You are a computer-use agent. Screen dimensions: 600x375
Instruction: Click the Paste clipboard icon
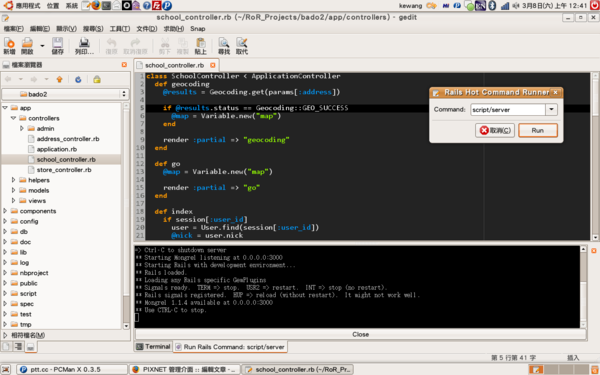point(201,46)
